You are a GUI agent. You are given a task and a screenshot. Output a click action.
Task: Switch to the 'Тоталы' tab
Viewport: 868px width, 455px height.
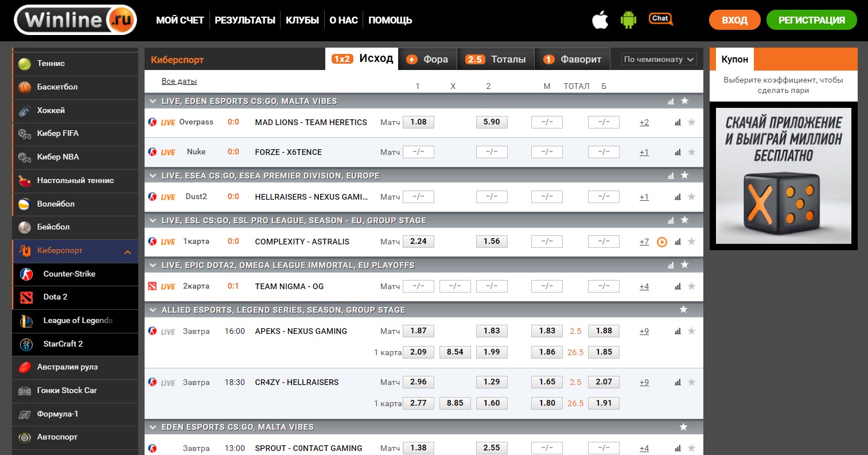pos(496,59)
